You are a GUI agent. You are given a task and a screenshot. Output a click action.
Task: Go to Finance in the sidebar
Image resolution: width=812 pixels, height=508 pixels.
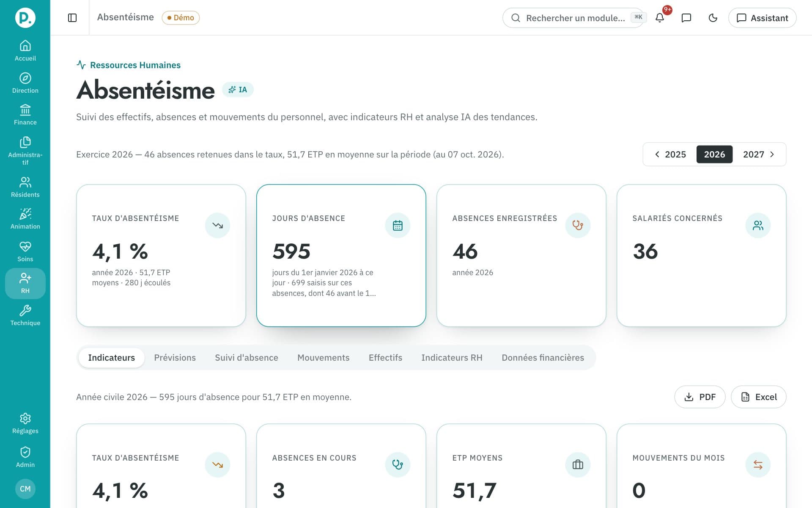25,115
